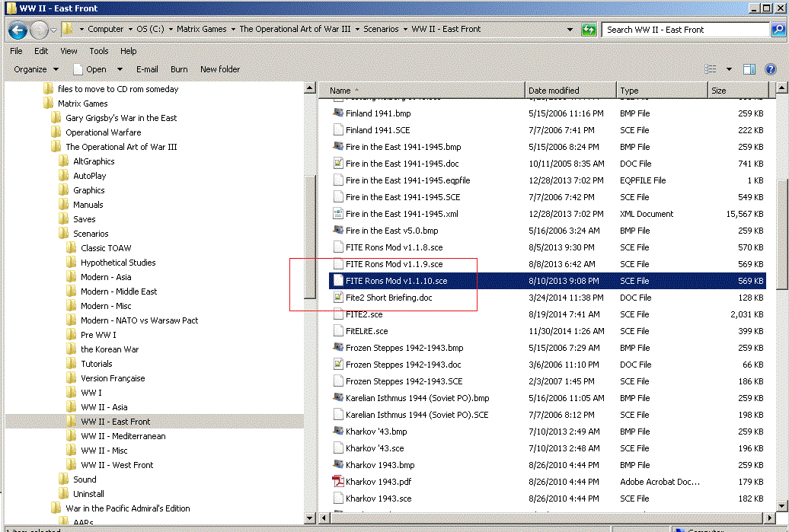Select the Classic TOAW folder in tree
789x532 pixels.
tap(106, 248)
